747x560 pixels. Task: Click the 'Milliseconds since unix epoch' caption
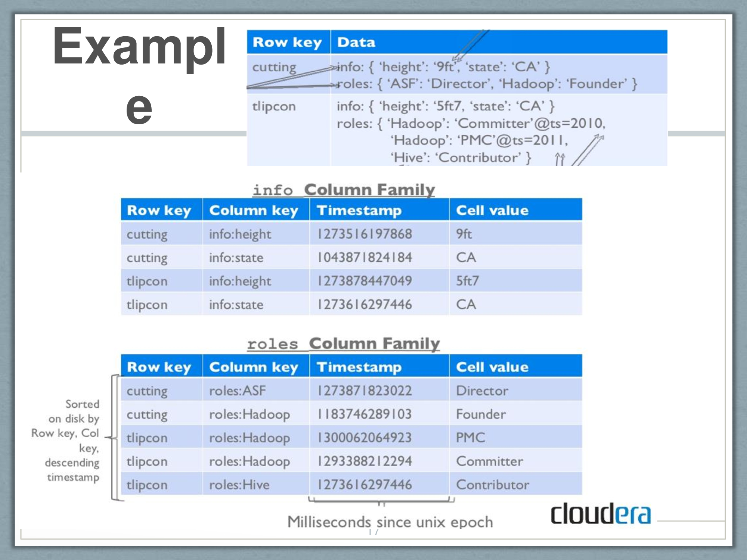(x=390, y=522)
